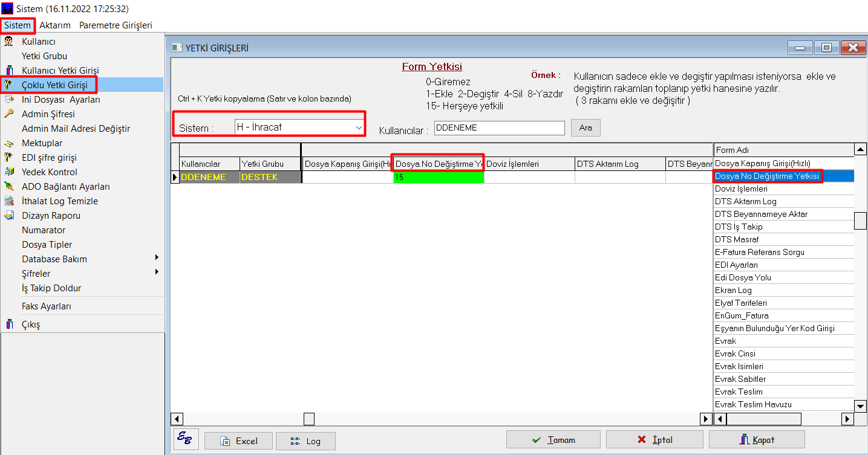Click the ADO Bağlantı Ayarları icon
The height and width of the screenshot is (455, 868).
point(8,187)
